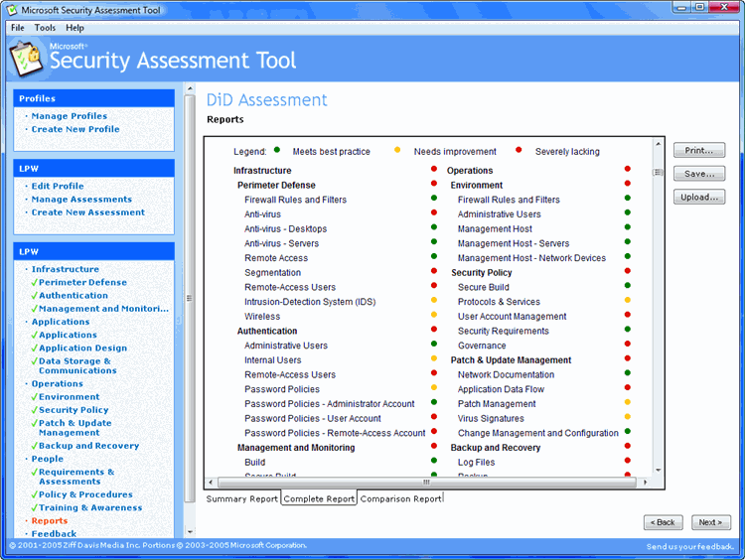Screen dimensions: 745x560
Task: Click yellow status dot for Protocols & Services
Action: pos(627,300)
